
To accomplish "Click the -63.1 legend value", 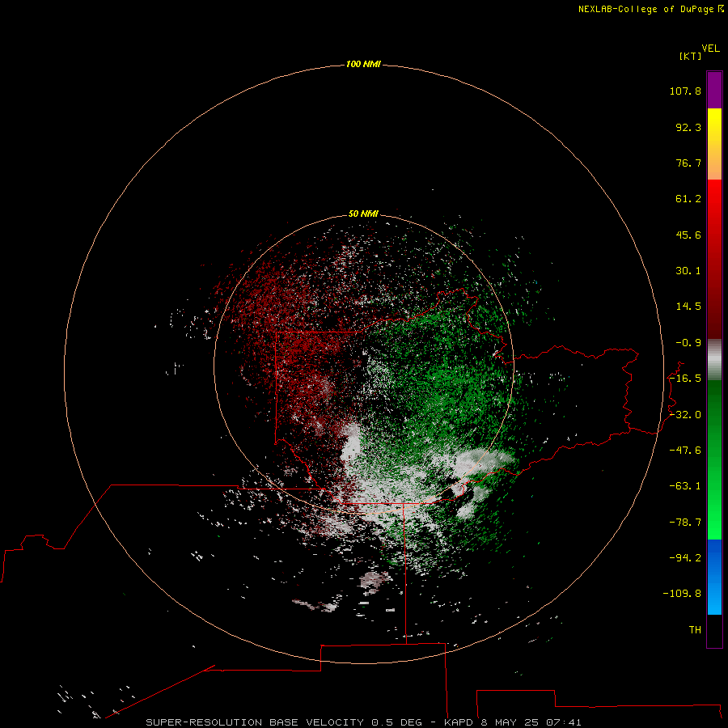I will click(x=685, y=486).
